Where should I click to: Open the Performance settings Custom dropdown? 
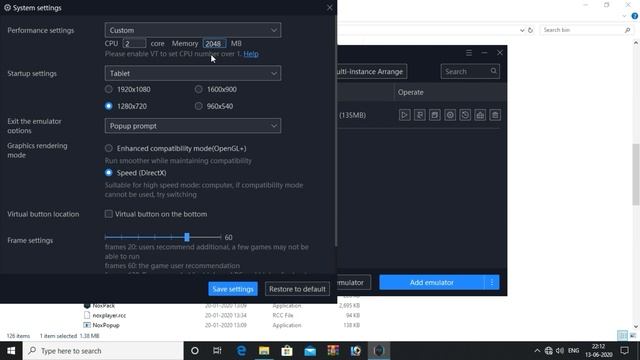(193, 30)
